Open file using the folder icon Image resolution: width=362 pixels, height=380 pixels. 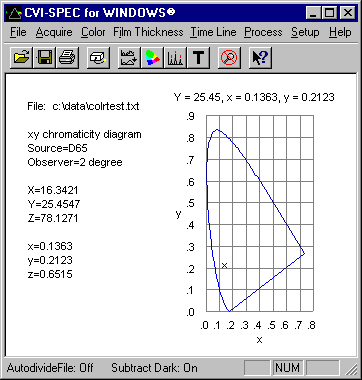point(21,57)
